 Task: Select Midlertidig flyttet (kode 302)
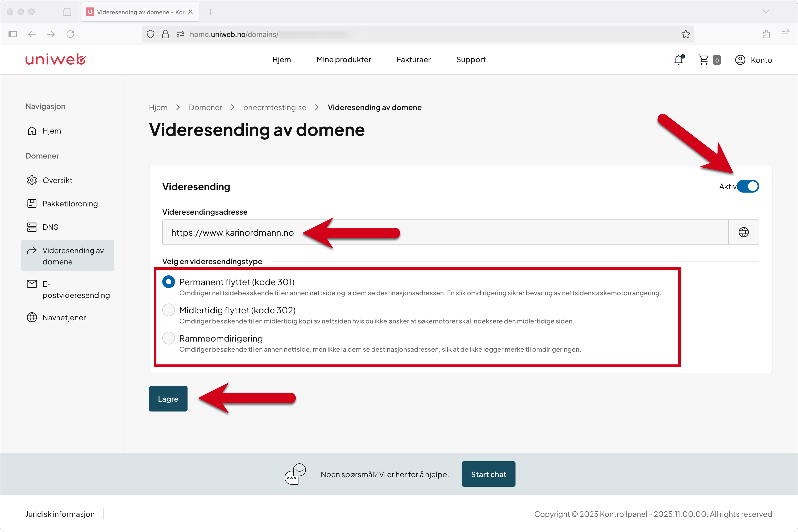click(169, 310)
